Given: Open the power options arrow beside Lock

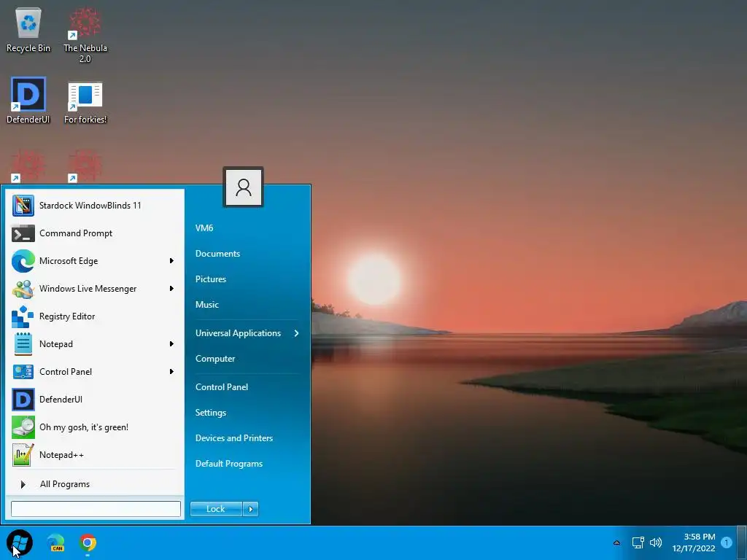Looking at the screenshot, I should tap(251, 509).
